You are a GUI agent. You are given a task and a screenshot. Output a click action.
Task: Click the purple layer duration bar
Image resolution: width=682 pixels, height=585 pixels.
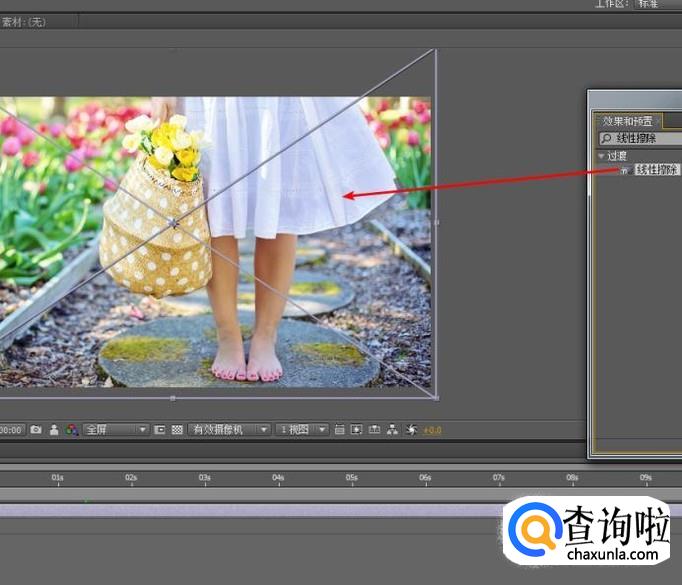pyautogui.click(x=252, y=510)
